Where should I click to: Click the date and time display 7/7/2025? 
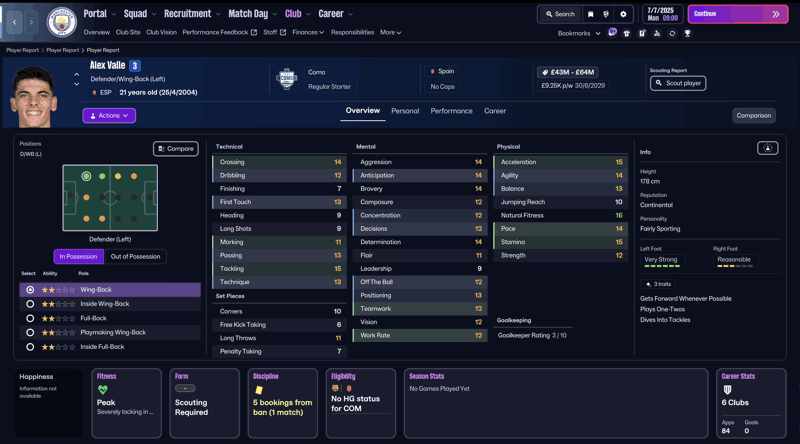pyautogui.click(x=663, y=14)
